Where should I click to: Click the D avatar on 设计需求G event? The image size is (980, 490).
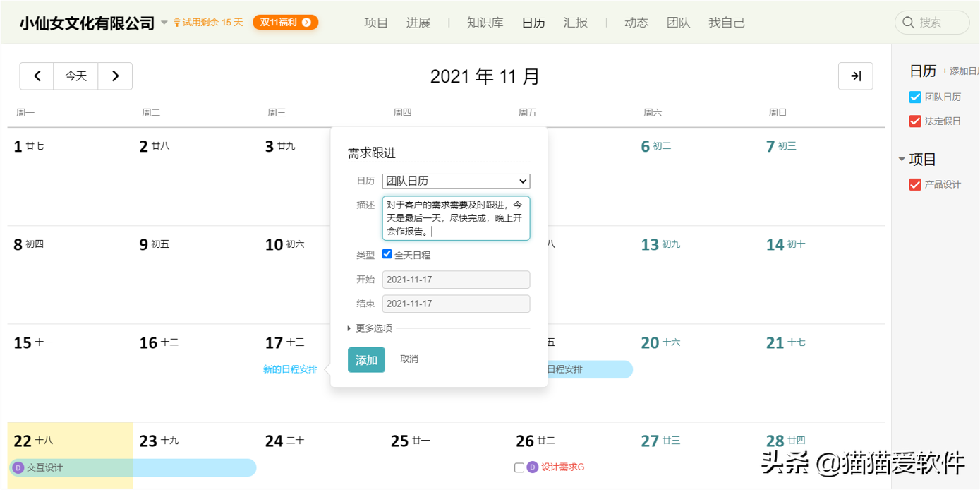tap(532, 467)
